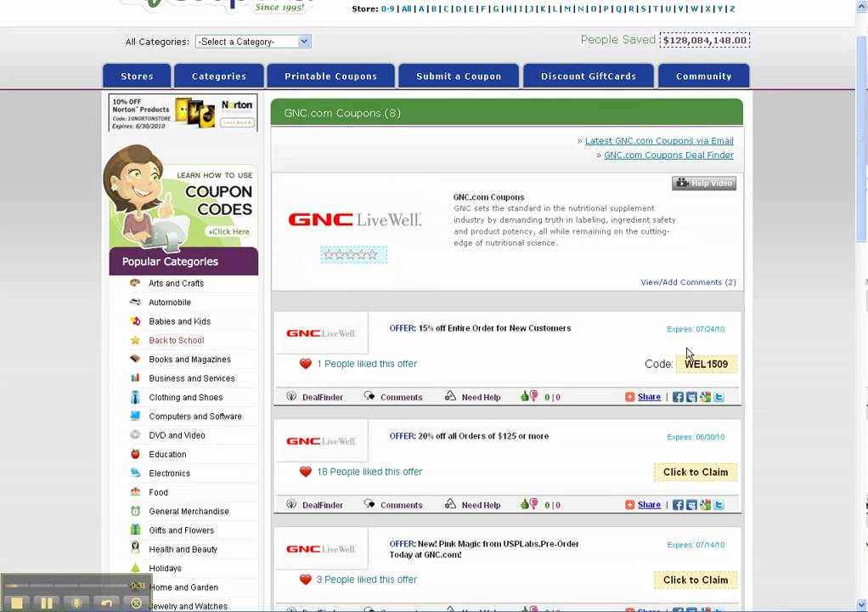Open the Printable Coupons tab
Viewport: 868px width, 612px height.
(331, 76)
